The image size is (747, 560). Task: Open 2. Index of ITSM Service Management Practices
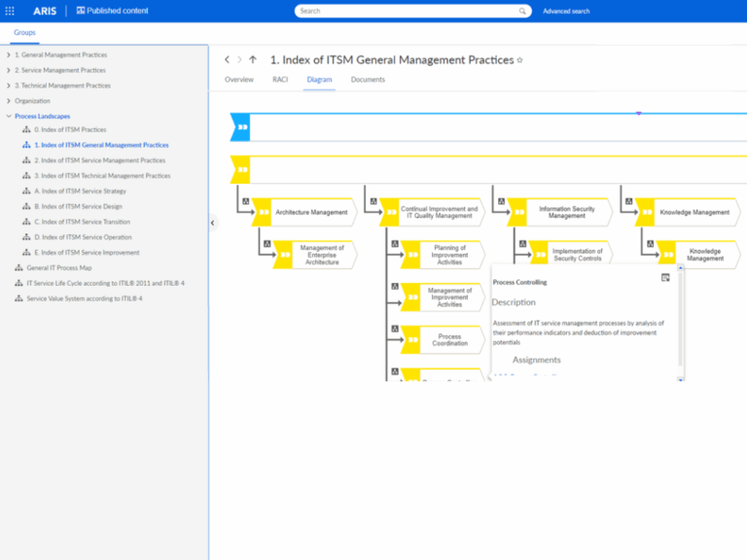pyautogui.click(x=99, y=160)
